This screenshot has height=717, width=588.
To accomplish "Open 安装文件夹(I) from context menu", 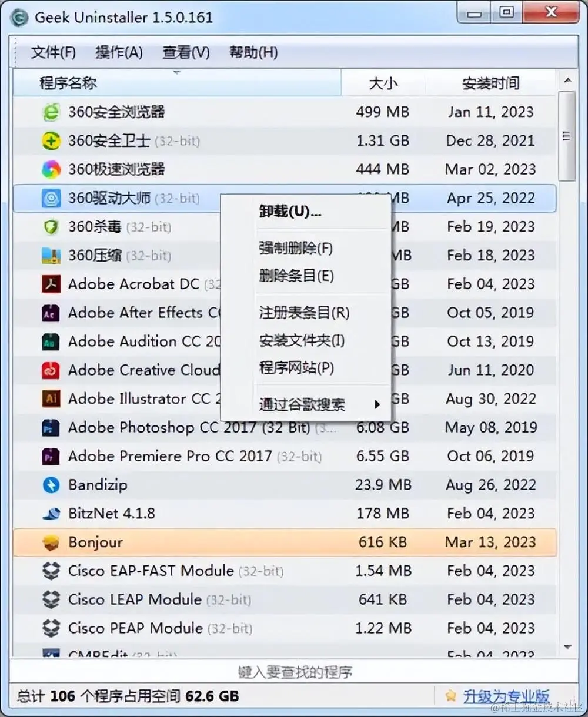I will click(302, 340).
